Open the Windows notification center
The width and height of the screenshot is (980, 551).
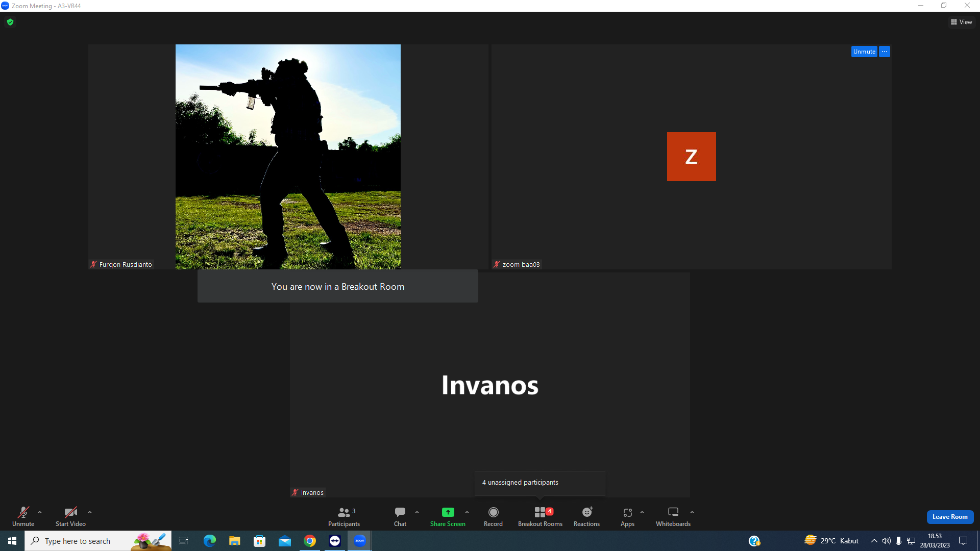(963, 541)
